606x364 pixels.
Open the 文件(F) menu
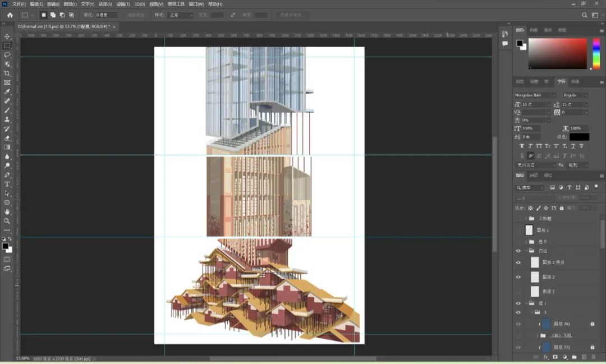coord(19,4)
